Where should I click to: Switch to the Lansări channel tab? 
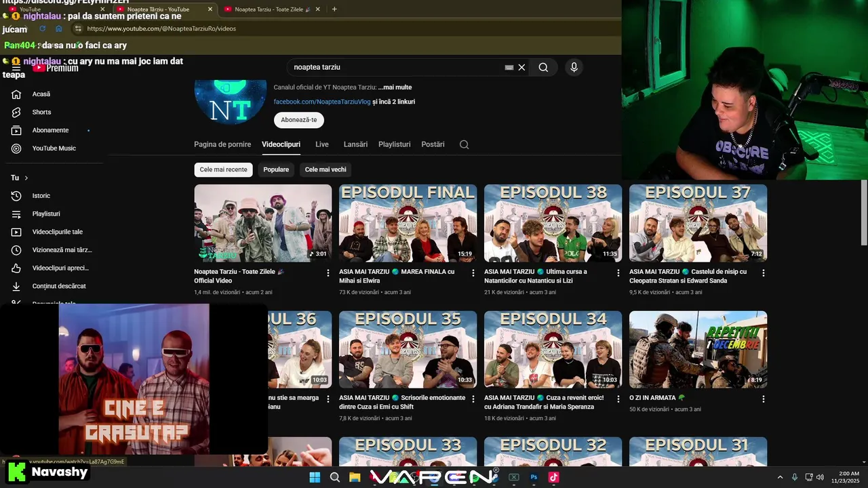(x=355, y=144)
